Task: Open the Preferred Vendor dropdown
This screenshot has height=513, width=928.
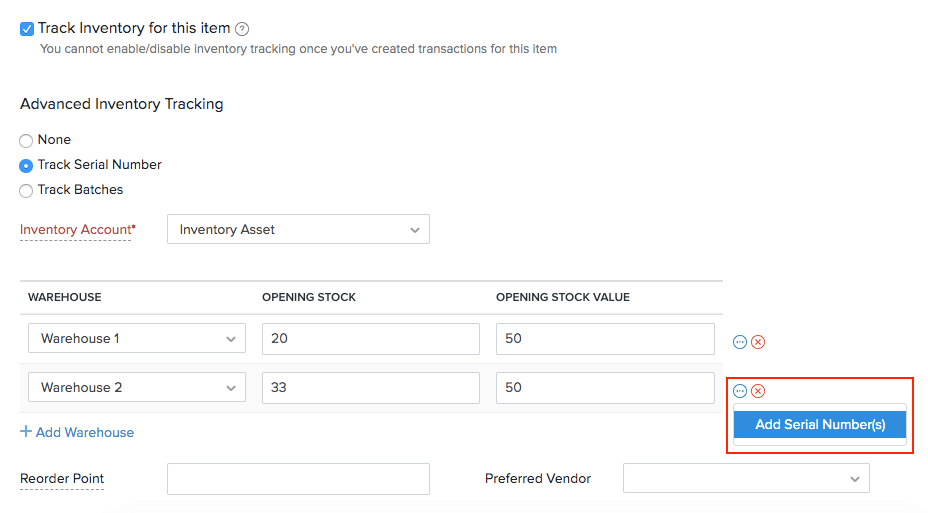Action: [x=746, y=478]
